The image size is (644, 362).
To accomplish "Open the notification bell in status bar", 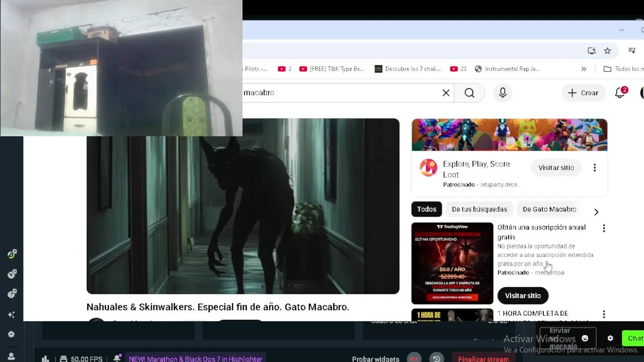I will (x=117, y=358).
